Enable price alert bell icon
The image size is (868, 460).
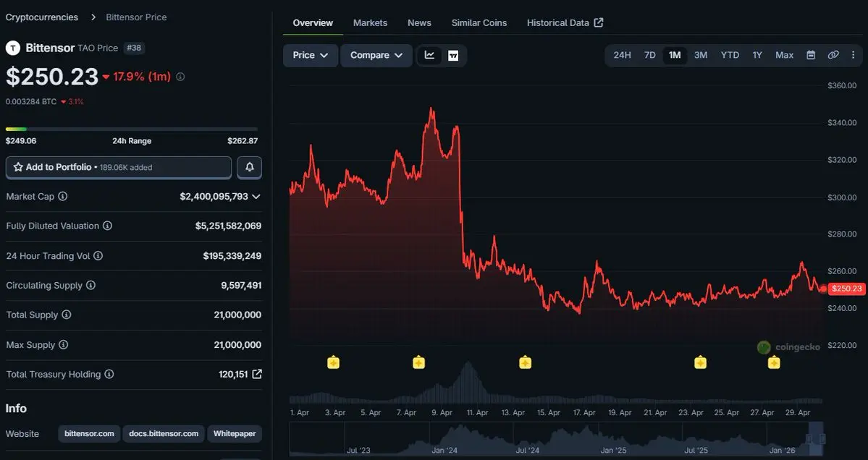coord(250,167)
